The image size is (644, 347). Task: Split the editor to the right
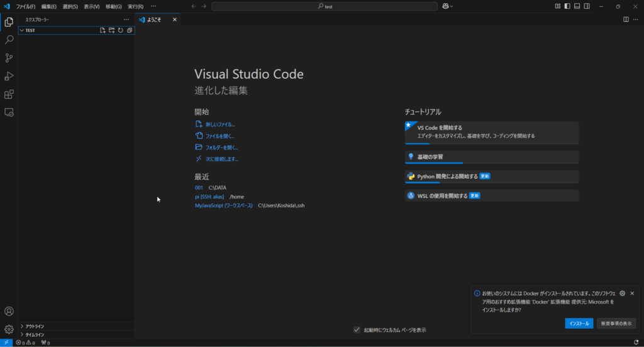(x=626, y=20)
